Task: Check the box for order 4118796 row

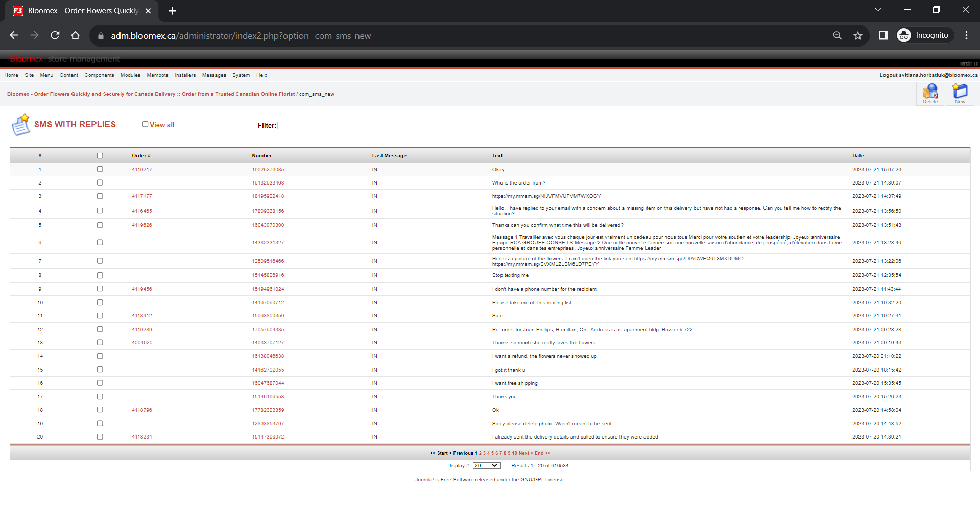Action: [100, 410]
